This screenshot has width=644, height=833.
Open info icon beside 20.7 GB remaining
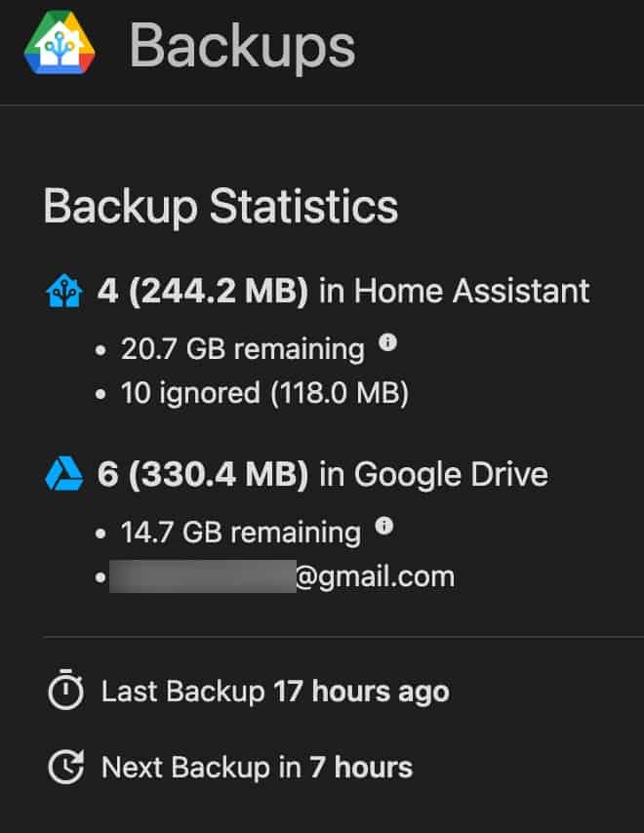click(388, 342)
